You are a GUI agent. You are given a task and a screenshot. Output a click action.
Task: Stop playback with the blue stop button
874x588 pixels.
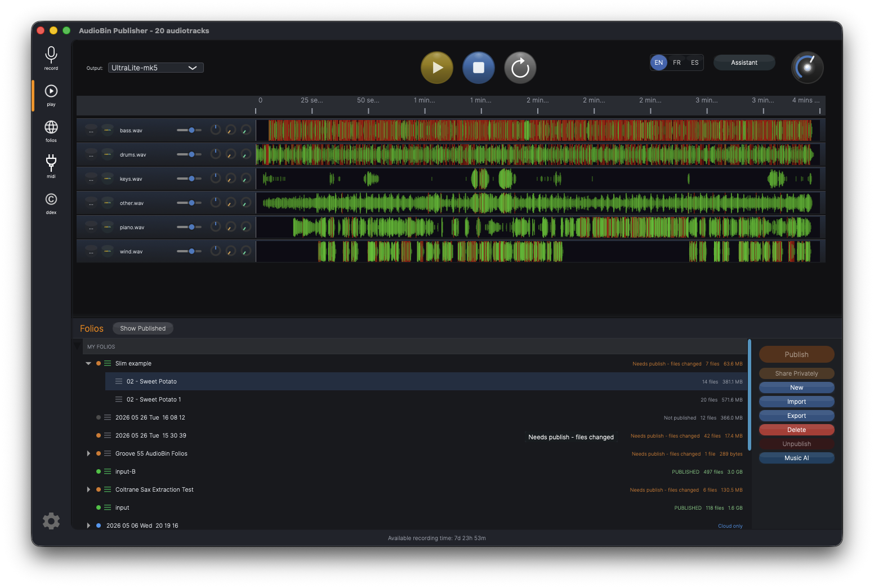[479, 68]
